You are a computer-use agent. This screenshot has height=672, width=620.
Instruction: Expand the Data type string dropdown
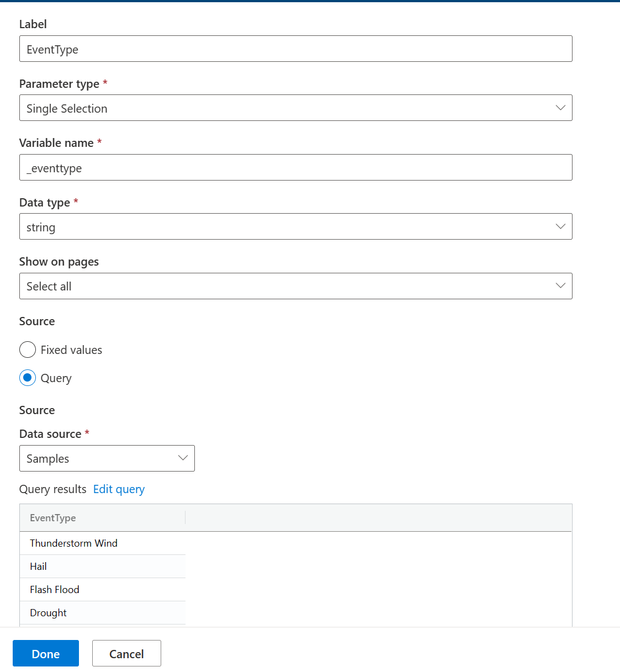point(295,226)
